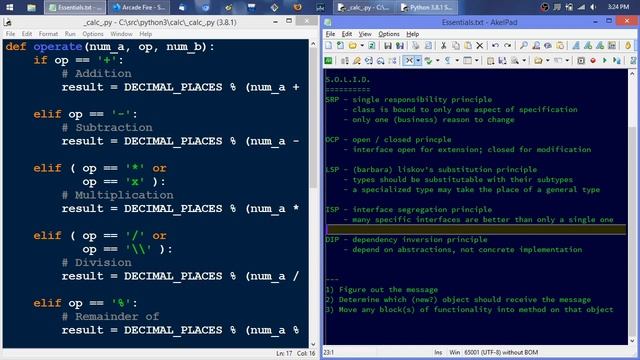Image resolution: width=640 pixels, height=360 pixels.
Task: Create a new document in AkelPad toolbar
Action: (x=329, y=45)
